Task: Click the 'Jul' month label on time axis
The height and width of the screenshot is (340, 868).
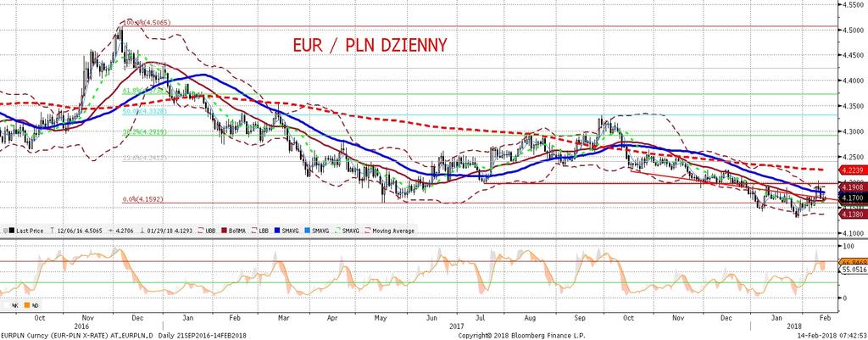Action: [480, 319]
